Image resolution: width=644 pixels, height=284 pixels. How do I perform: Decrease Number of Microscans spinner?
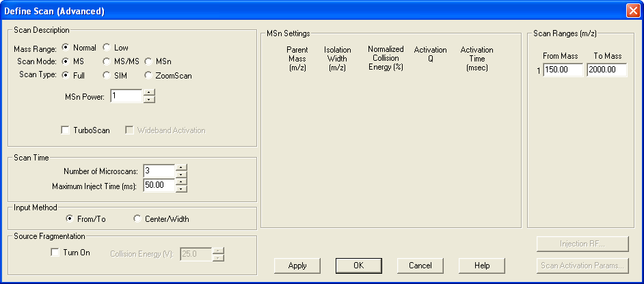point(180,174)
